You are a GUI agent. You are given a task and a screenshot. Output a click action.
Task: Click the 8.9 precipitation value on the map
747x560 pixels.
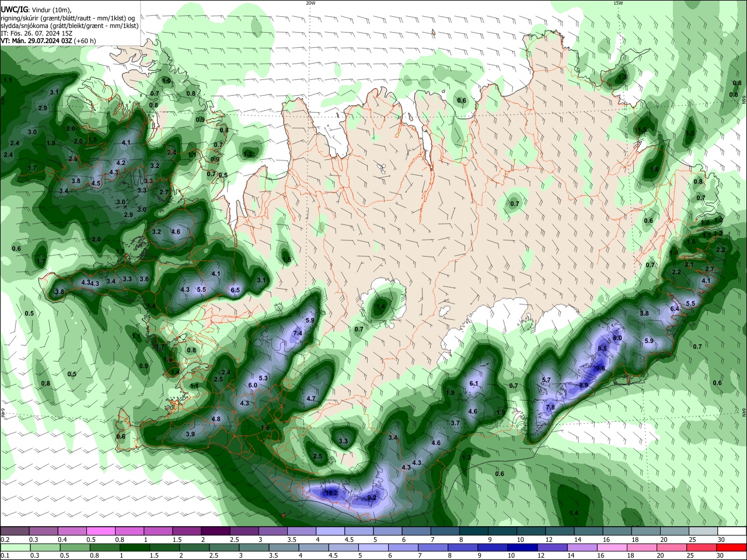pos(584,385)
